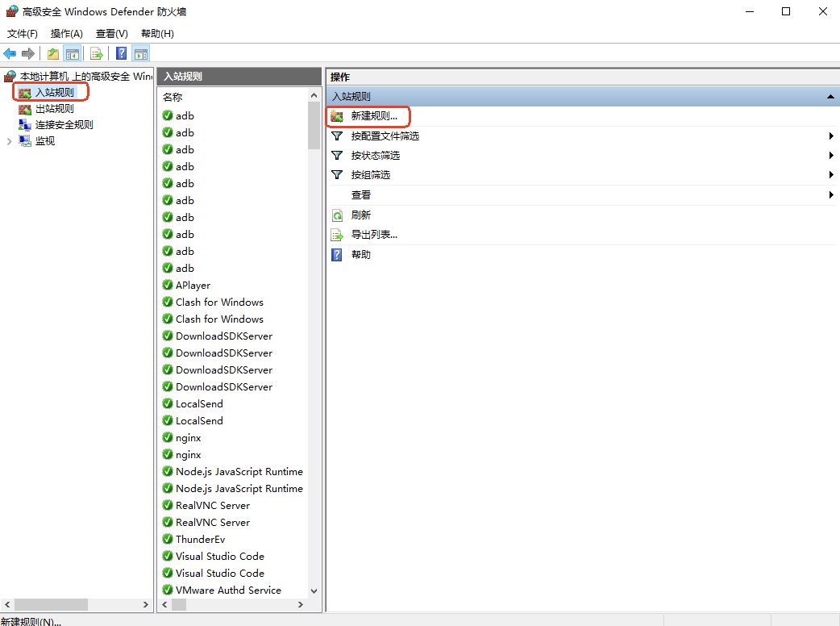Screen dimensions: 840x626
Task: Select the RealVNC Server rule's green check icon
Action: (168, 506)
